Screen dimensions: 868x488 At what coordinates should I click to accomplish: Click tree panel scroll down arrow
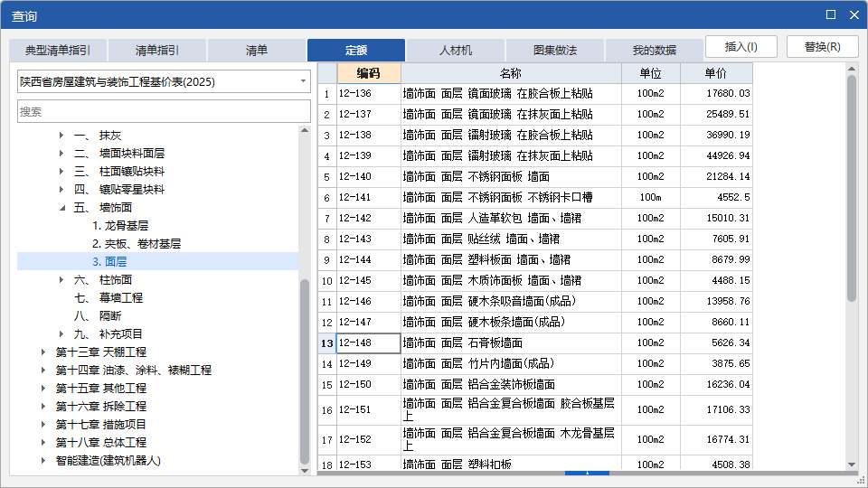[305, 471]
